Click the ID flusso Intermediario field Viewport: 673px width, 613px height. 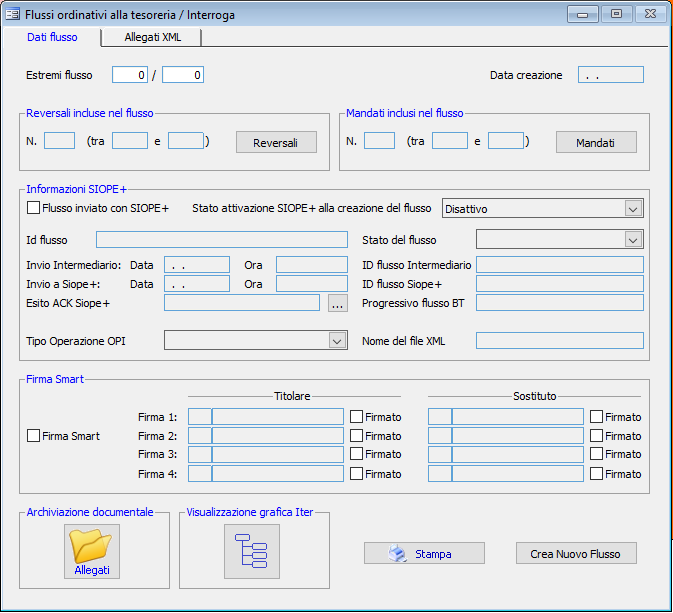[x=560, y=265]
